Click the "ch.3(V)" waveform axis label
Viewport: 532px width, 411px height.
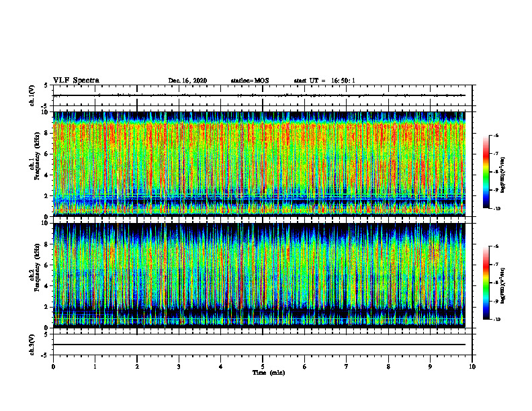(x=32, y=345)
